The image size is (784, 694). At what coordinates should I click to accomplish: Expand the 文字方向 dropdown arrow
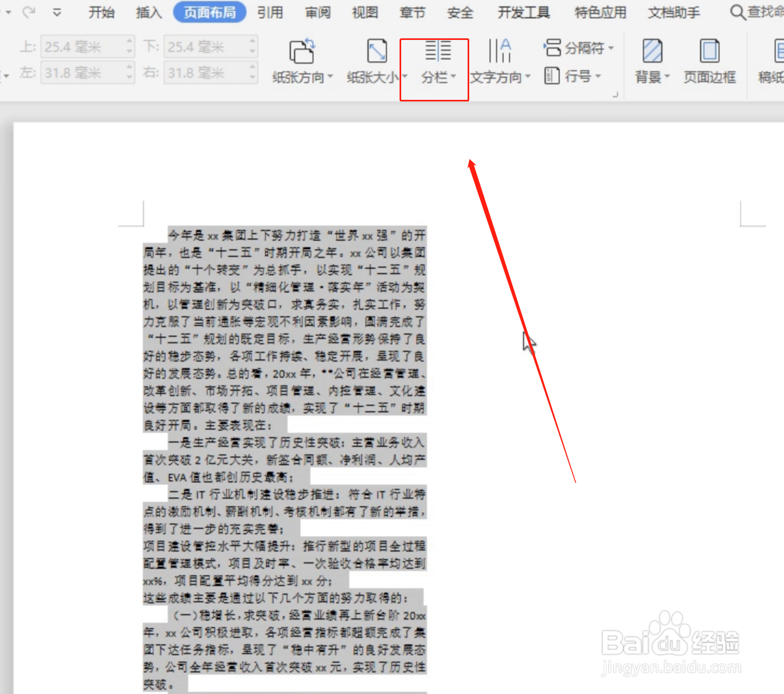(x=528, y=77)
